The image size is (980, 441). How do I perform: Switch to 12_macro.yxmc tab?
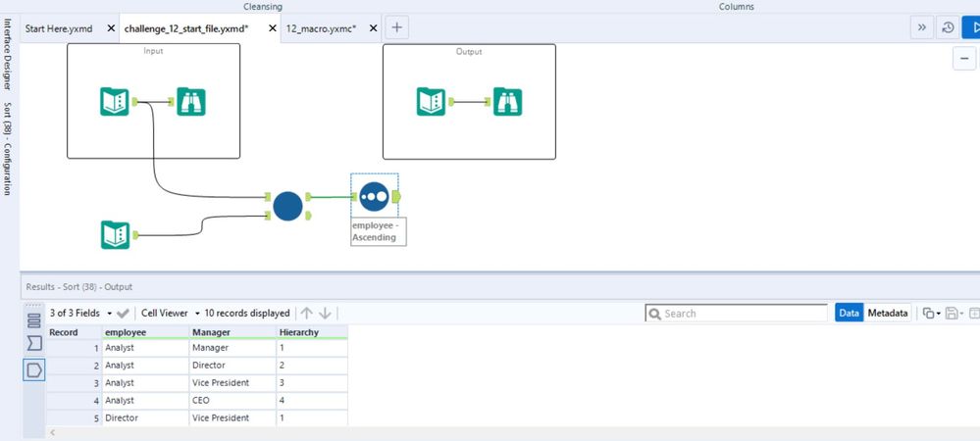click(321, 28)
